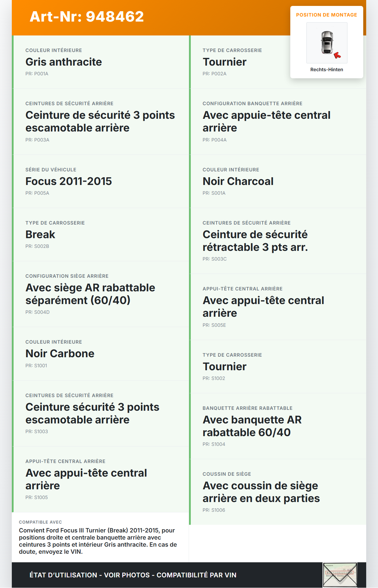This screenshot has width=378, height=588.
Task: Click Avec banquette AR rabattable 60/40
Action: point(252,426)
